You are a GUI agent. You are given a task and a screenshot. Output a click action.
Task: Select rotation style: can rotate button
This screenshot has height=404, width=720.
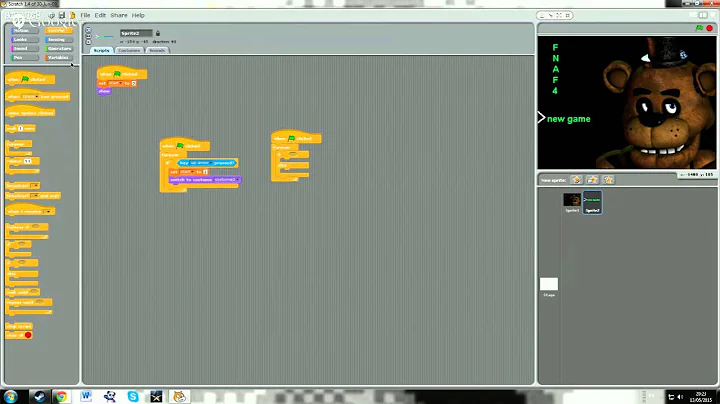click(x=89, y=30)
